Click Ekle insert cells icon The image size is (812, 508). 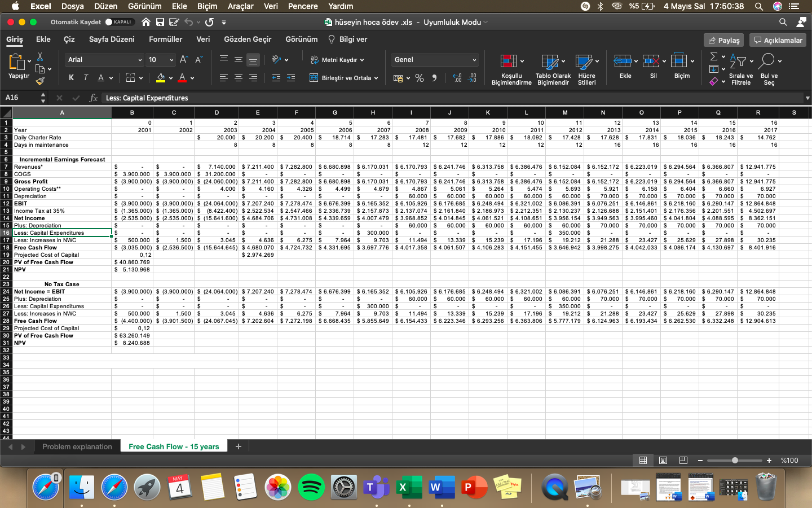click(x=623, y=61)
